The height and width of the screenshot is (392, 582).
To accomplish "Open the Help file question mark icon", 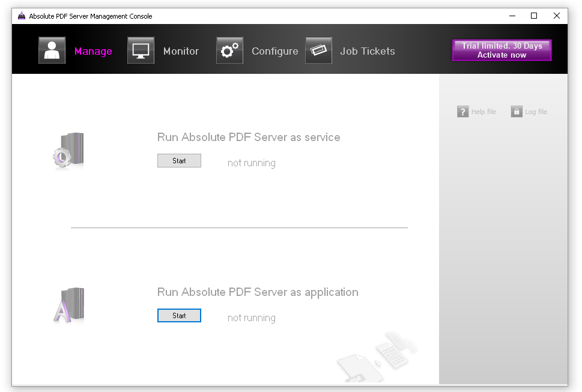I will (462, 111).
